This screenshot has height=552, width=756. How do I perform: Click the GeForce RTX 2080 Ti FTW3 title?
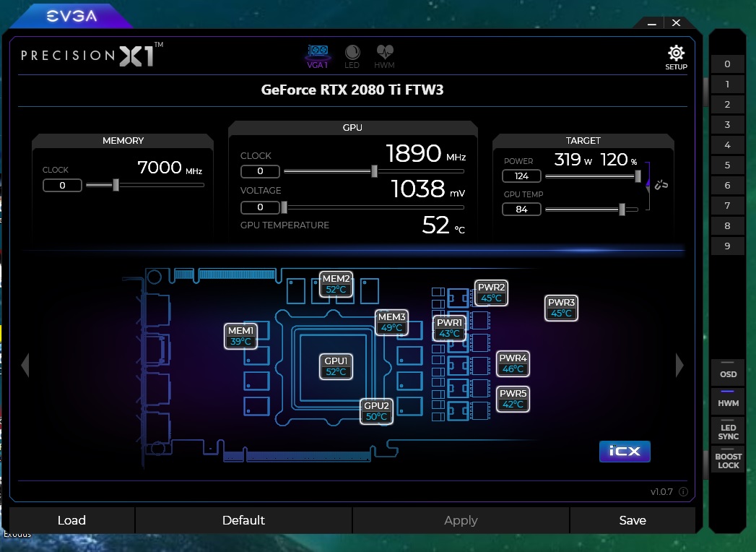(352, 90)
